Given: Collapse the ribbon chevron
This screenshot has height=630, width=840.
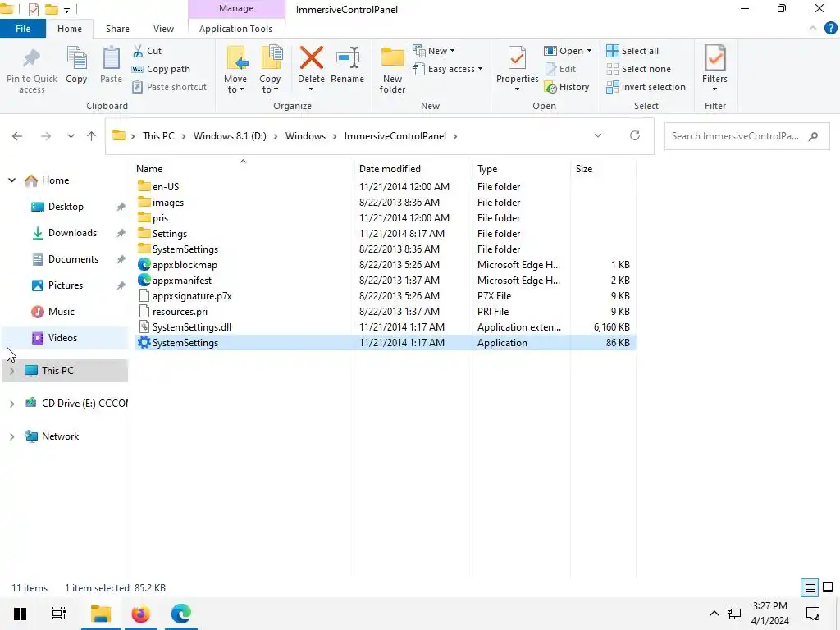Looking at the screenshot, I should [x=813, y=29].
